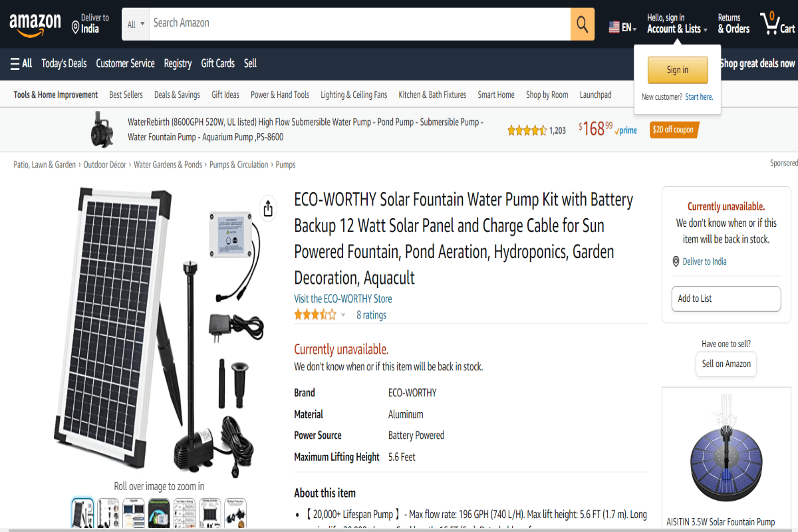The width and height of the screenshot is (798, 532).
Task: Click the Sell on Amazon button
Action: tap(726, 364)
